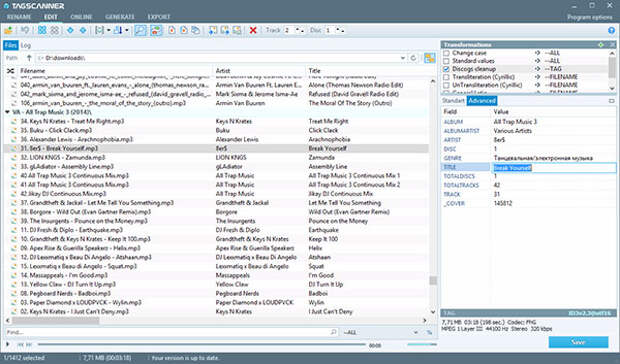Toggle the transformations panel icon in toolbar
The image size is (620, 364).
pyautogui.click(x=156, y=30)
